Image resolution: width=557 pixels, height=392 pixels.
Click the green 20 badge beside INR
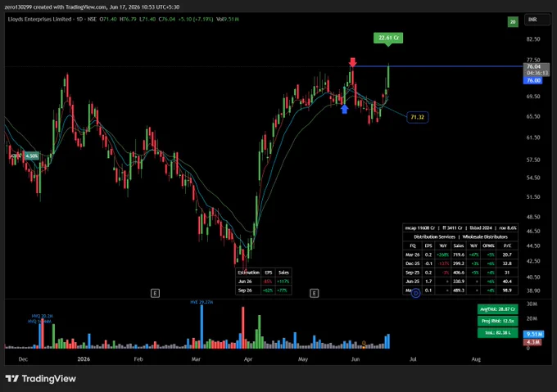tap(513, 22)
